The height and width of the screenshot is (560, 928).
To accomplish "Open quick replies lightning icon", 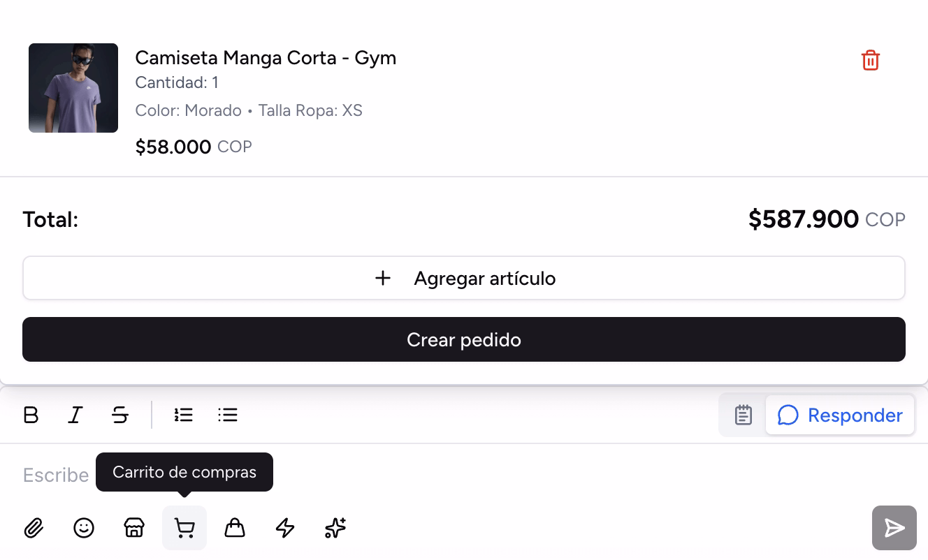I will [x=285, y=528].
